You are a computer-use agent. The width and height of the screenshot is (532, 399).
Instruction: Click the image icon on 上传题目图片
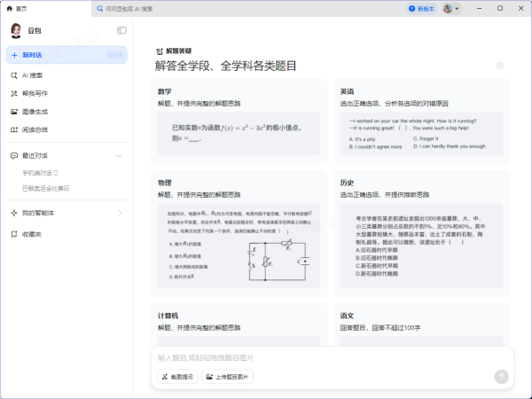(x=209, y=377)
